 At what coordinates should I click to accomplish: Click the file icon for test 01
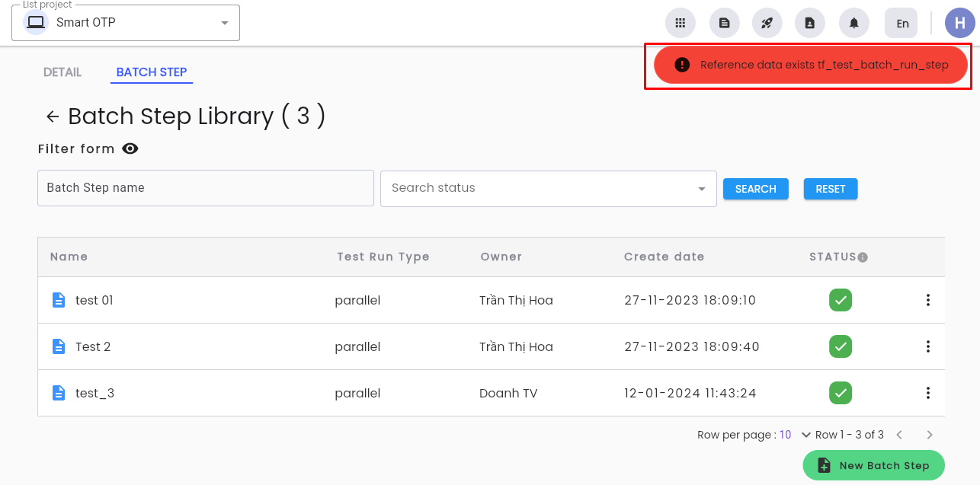tap(59, 300)
